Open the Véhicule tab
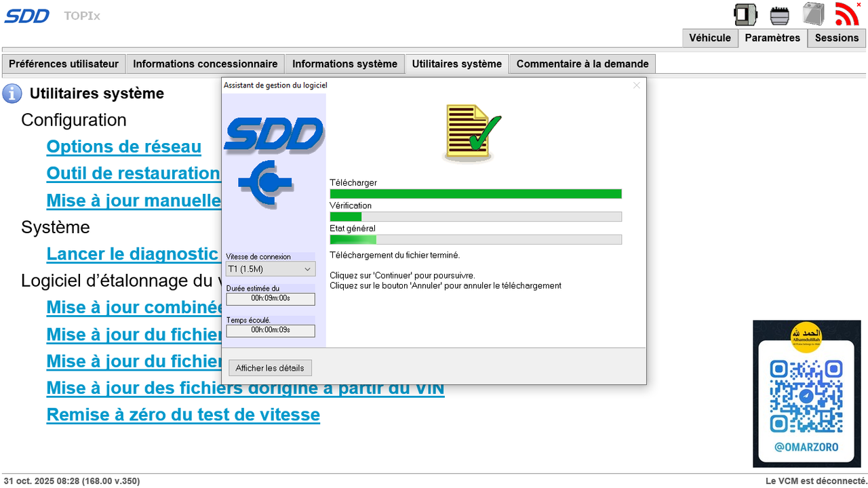The height and width of the screenshot is (488, 868). pos(710,38)
